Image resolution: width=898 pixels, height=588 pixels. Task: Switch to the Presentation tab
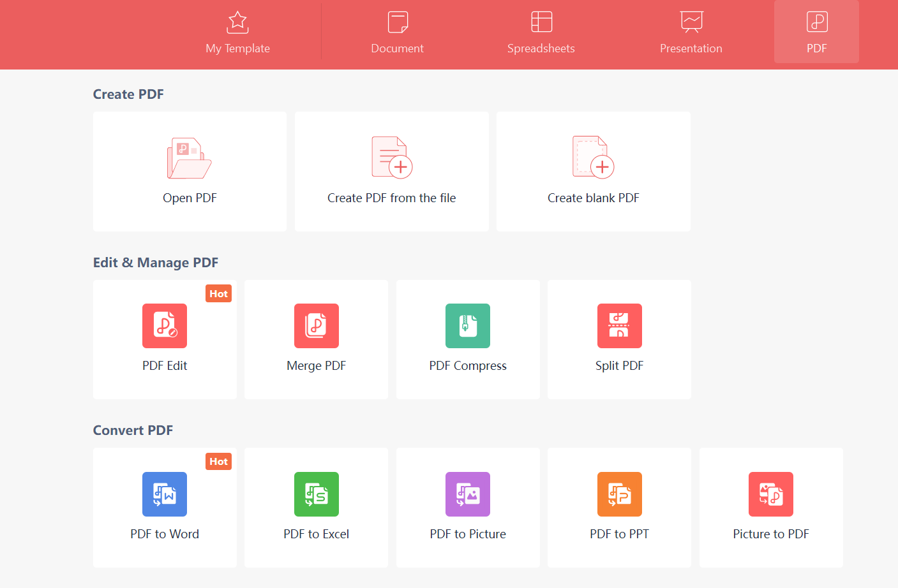click(691, 32)
